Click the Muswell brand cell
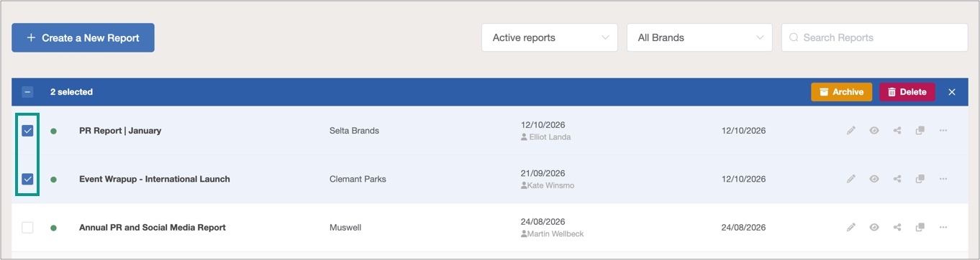The height and width of the screenshot is (260, 980). click(x=345, y=228)
